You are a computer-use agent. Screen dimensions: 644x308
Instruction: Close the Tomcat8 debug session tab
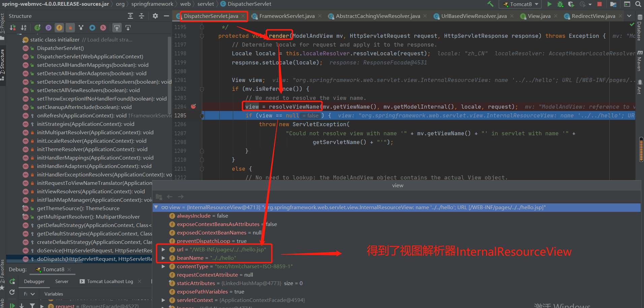(69, 269)
